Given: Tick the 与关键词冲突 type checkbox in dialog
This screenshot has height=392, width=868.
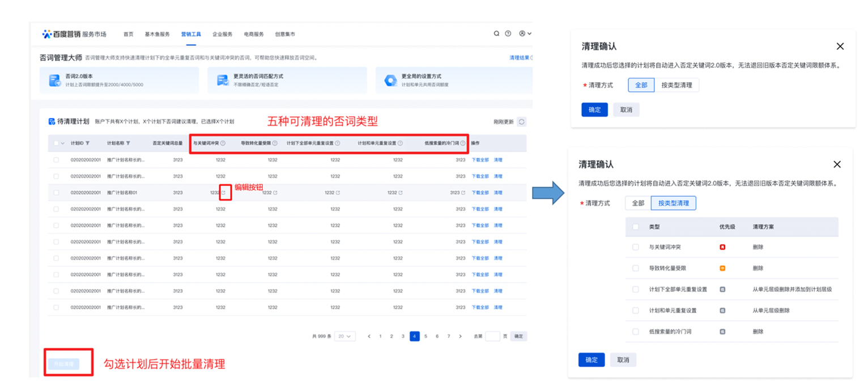Looking at the screenshot, I should point(636,247).
